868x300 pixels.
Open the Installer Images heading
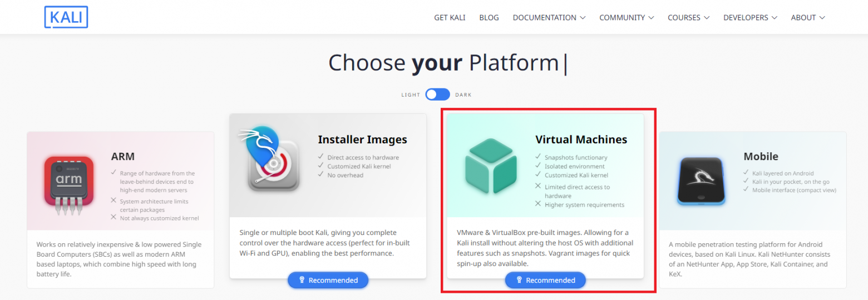tap(363, 139)
